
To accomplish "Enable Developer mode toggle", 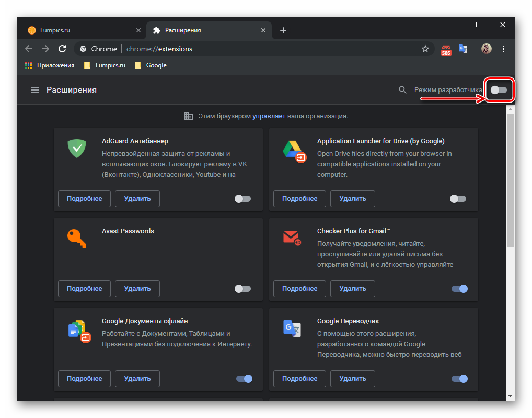I will (x=499, y=90).
